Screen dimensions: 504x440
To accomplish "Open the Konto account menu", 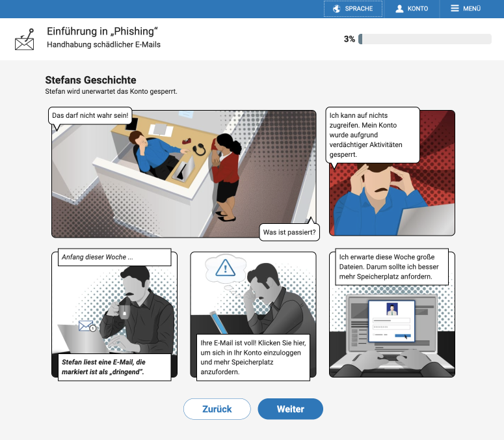I will pyautogui.click(x=411, y=9).
